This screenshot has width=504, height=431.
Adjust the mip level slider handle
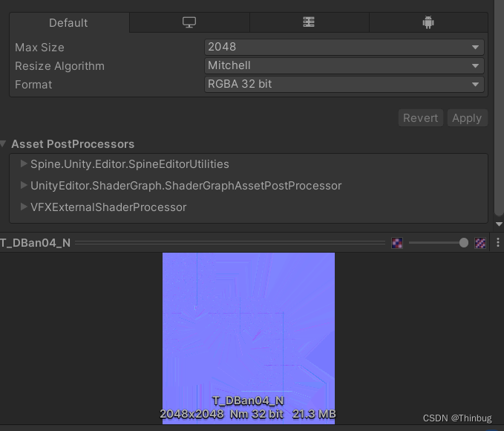463,243
